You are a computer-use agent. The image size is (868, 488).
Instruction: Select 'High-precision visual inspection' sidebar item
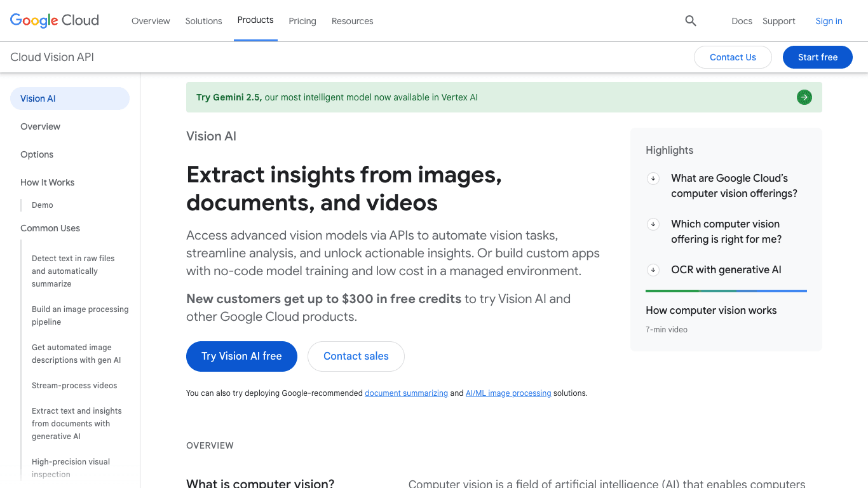point(71,468)
